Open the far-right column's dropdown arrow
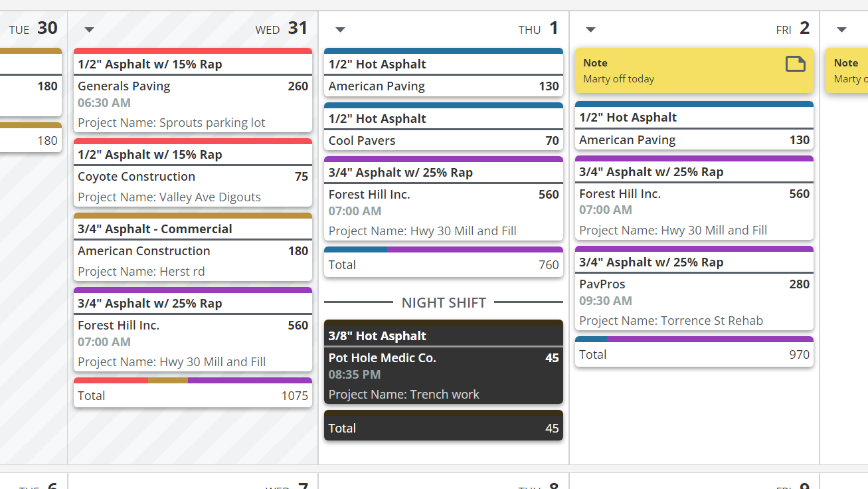Viewport: 868px width, 489px height. pos(841,29)
